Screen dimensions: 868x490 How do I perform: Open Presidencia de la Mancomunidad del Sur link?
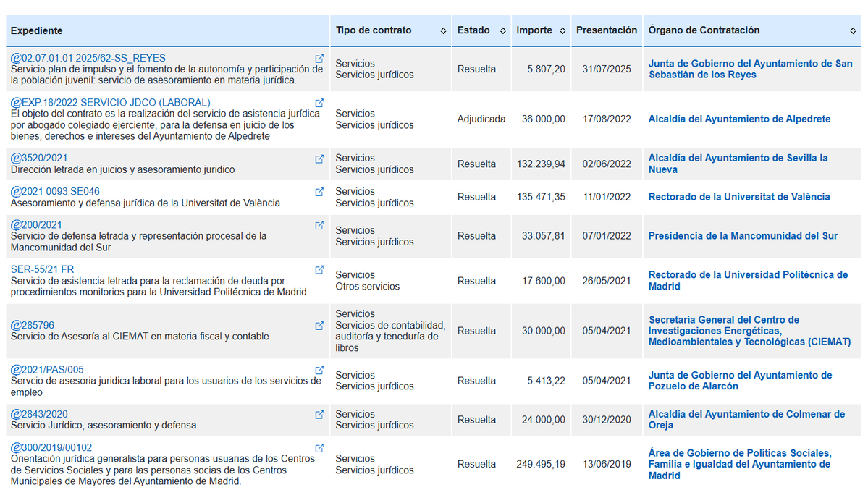743,236
